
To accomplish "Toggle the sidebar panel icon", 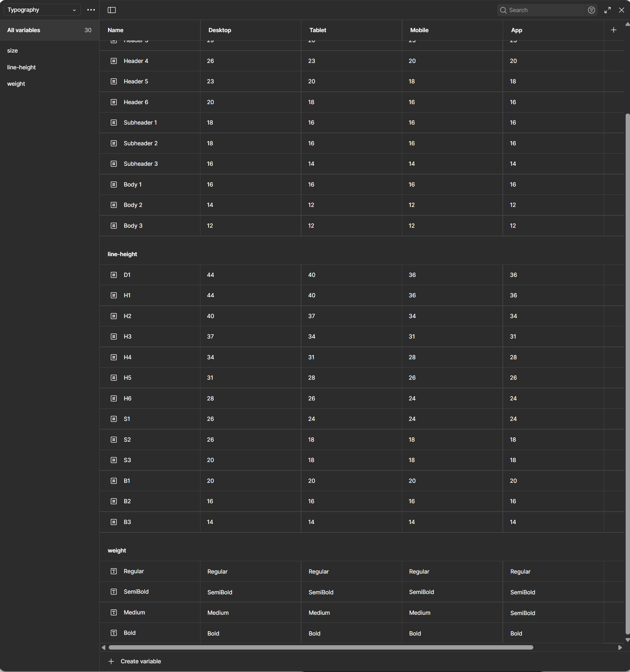I will [111, 10].
